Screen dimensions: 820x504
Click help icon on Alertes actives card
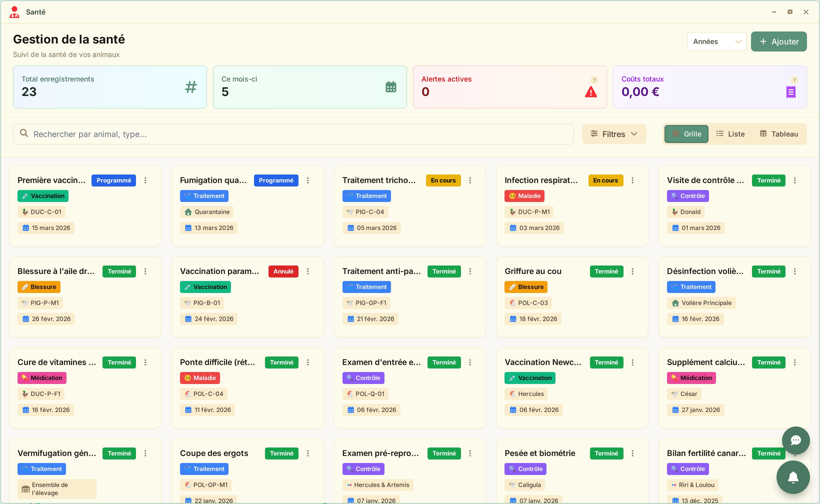(594, 80)
